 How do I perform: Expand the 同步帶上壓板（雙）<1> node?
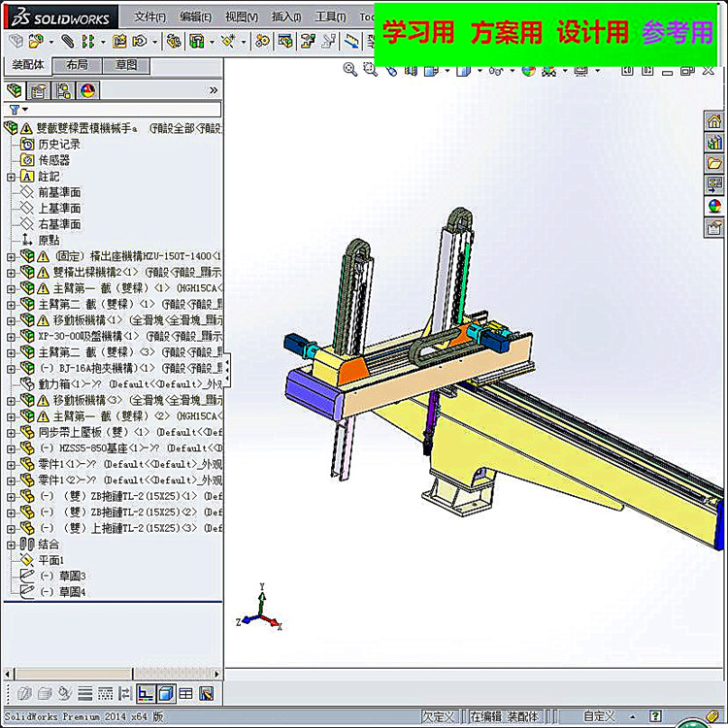11,432
